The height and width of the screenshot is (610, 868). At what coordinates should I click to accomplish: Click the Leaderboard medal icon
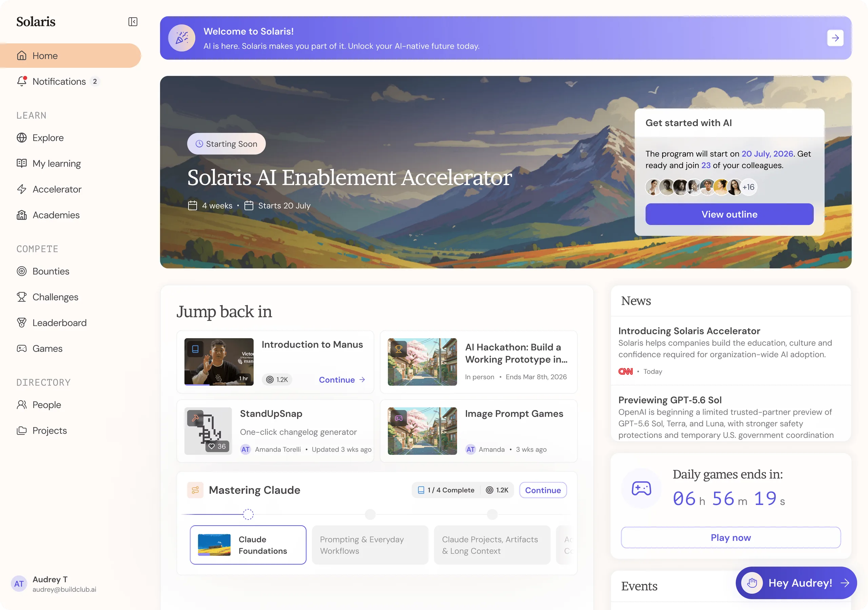(22, 322)
